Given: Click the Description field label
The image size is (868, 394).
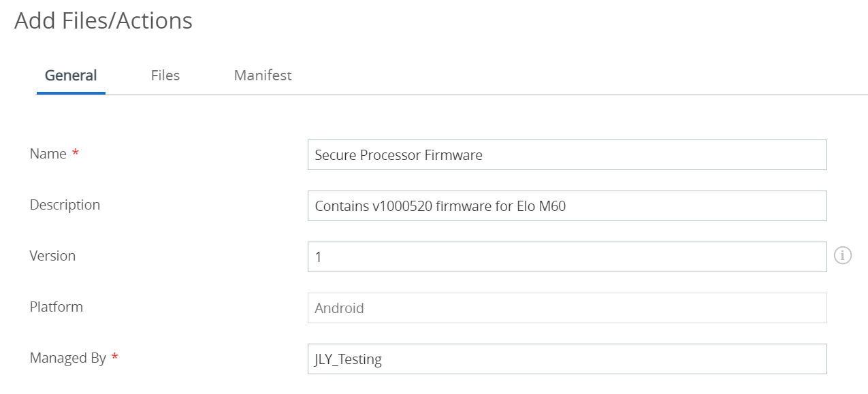Looking at the screenshot, I should click(x=65, y=205).
